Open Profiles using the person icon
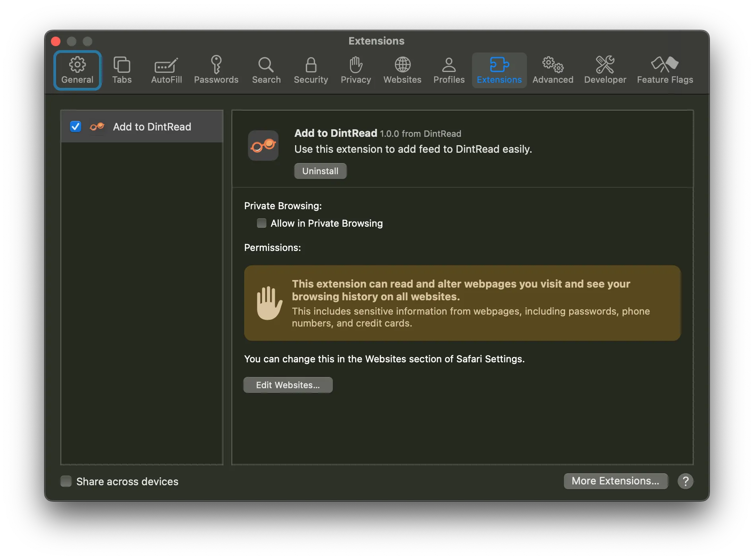The width and height of the screenshot is (754, 560). coord(449,64)
